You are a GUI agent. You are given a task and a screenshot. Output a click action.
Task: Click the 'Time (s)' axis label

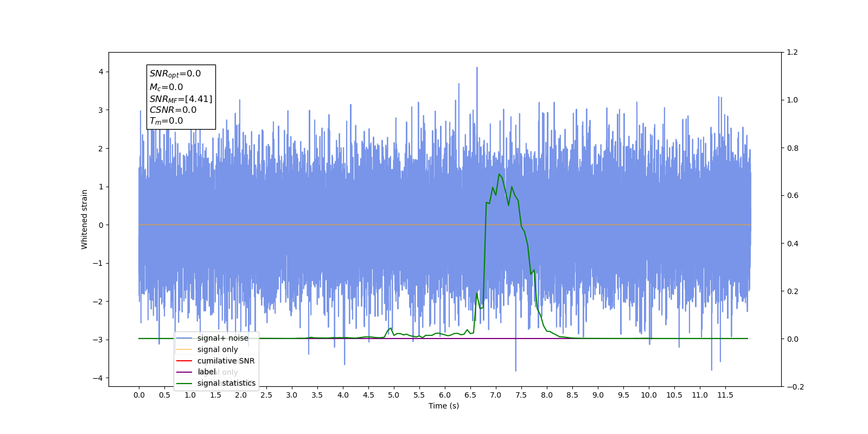click(x=444, y=406)
